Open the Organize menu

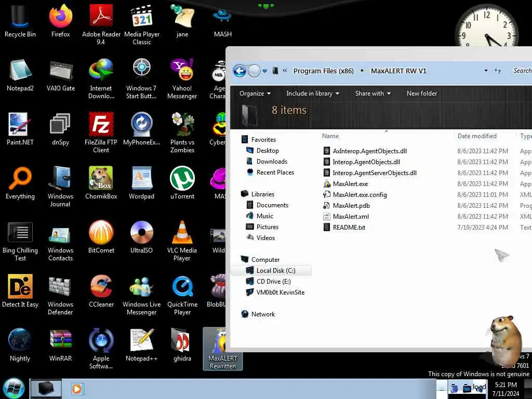click(x=255, y=94)
